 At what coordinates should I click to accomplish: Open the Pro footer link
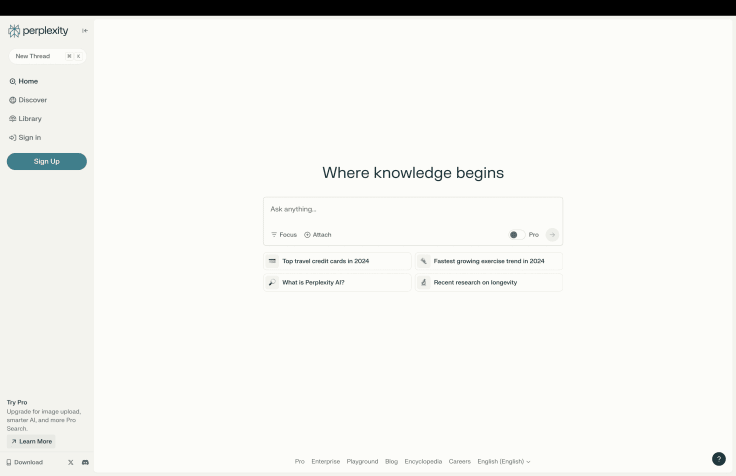coord(299,461)
